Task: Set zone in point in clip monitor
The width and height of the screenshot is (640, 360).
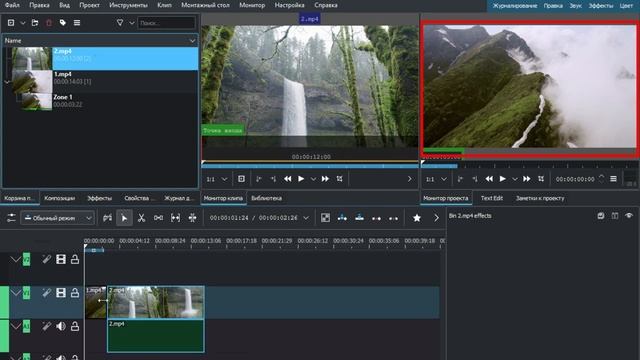Action: coord(259,179)
